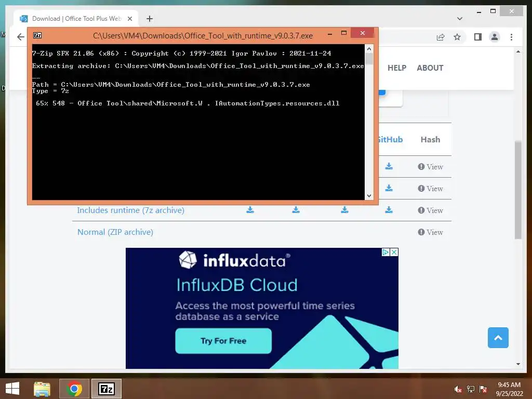The height and width of the screenshot is (399, 532).
Task: Click third download icon in 7z archive row
Action: coord(345,210)
